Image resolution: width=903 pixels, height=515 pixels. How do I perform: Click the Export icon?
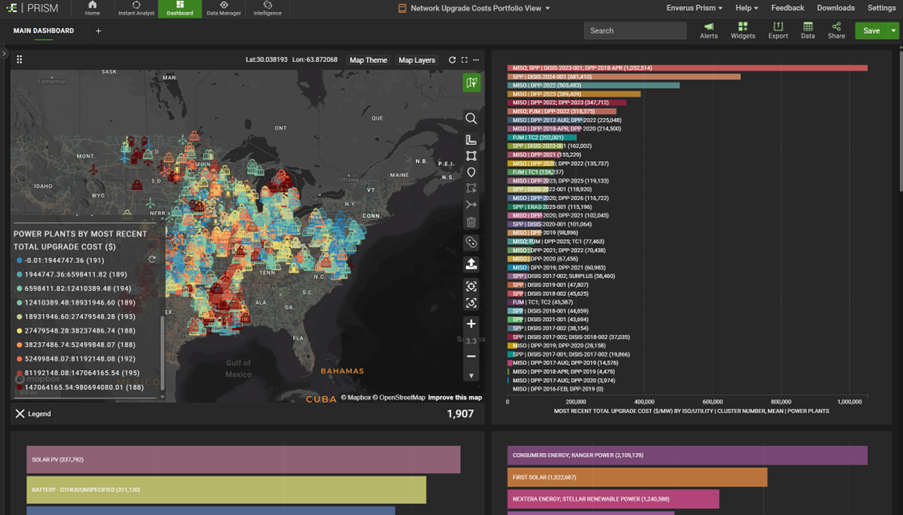[777, 30]
